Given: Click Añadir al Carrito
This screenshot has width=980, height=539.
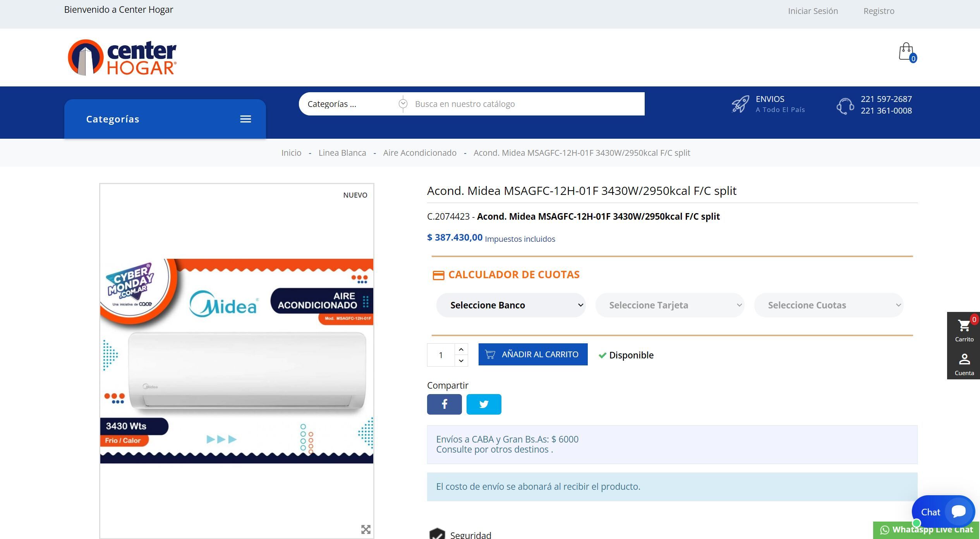Looking at the screenshot, I should 532,354.
